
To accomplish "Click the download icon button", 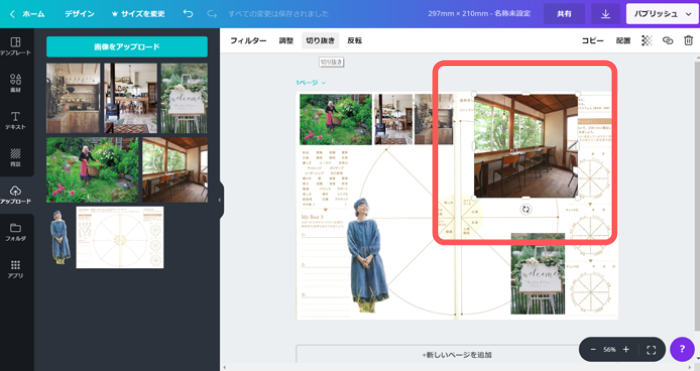I will (x=605, y=14).
